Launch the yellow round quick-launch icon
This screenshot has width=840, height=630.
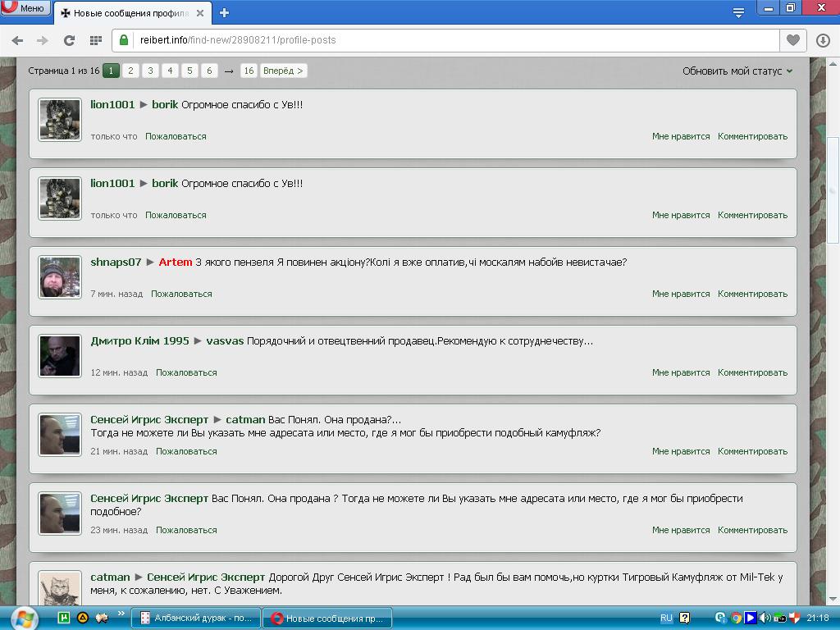click(x=83, y=618)
